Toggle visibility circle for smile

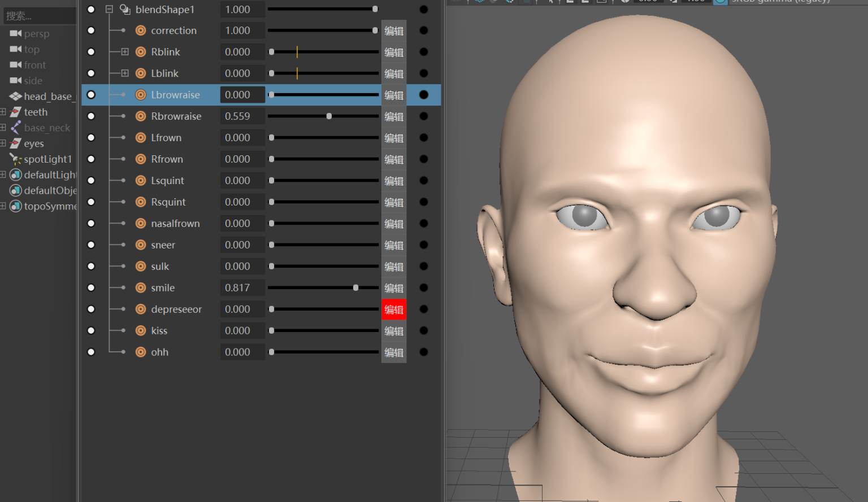point(91,288)
